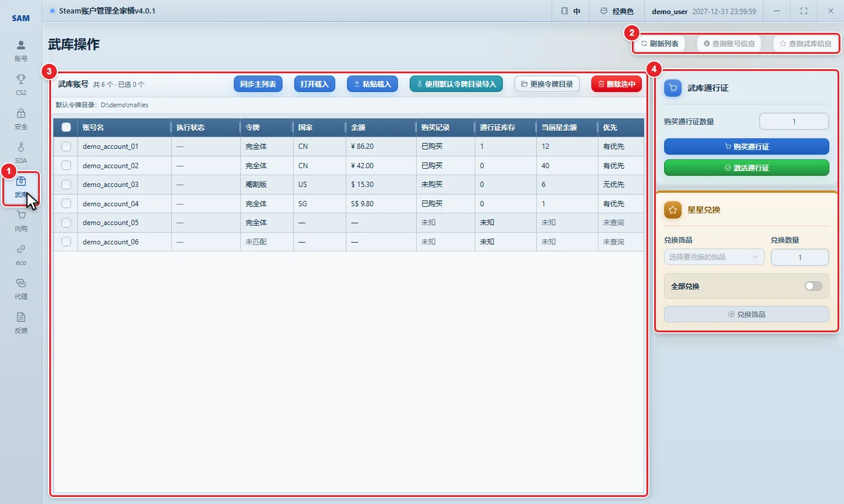
Task: Go to the CS2 trophy sidebar item
Action: click(21, 85)
